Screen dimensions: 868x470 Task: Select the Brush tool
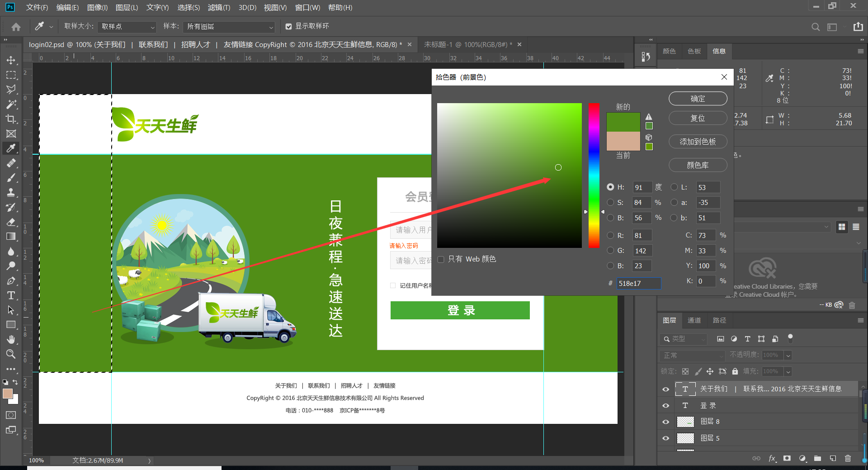11,178
